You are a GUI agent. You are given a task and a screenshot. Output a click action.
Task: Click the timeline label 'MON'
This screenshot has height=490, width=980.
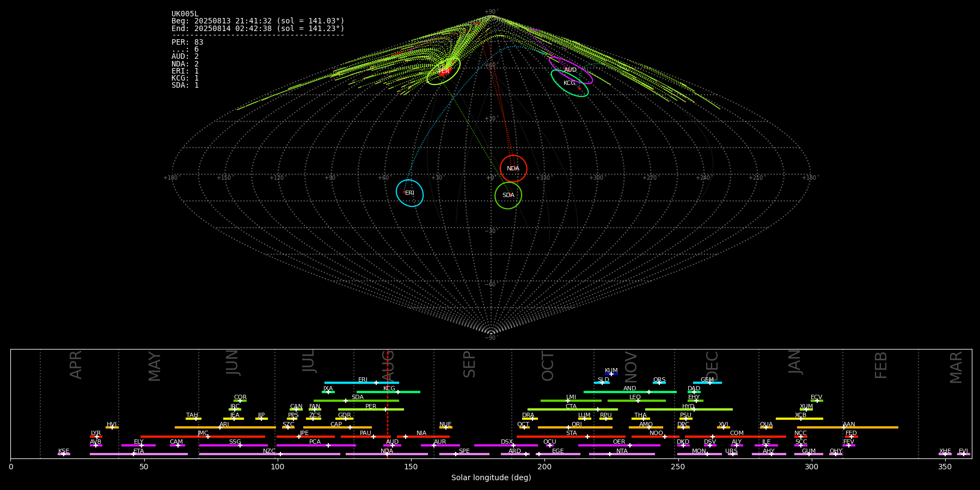(699, 451)
